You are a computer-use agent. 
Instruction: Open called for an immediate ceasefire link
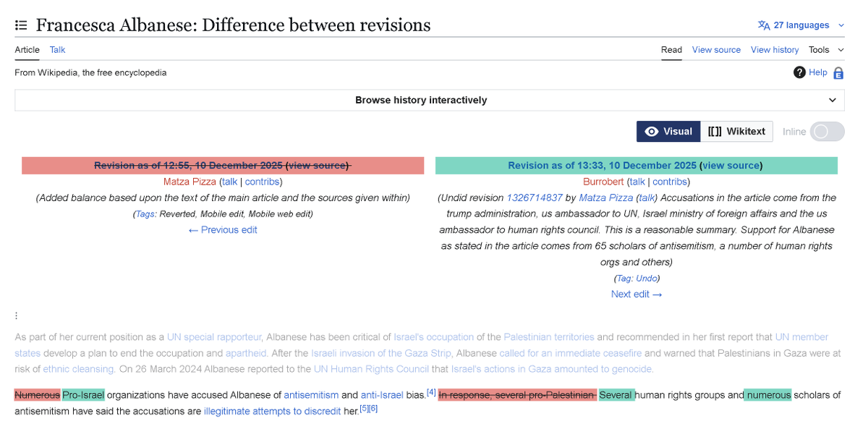click(570, 353)
